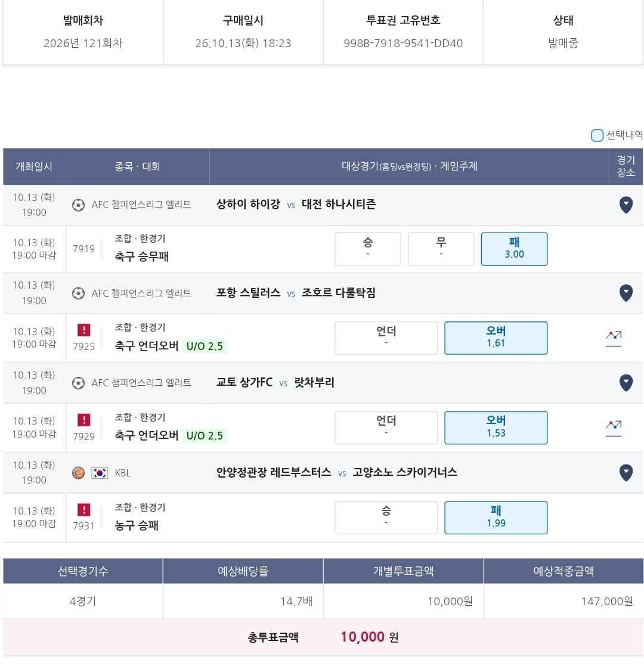Viewport: 644px width, 672px height.
Task: Select 패 3.00 for game 7919
Action: (514, 249)
